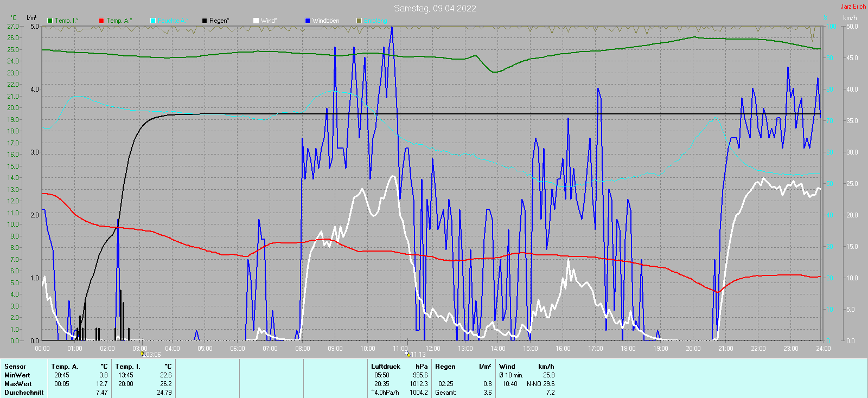This screenshot has width=868, height=398.
Task: Click the olive Empfang legend swatch
Action: (359, 21)
